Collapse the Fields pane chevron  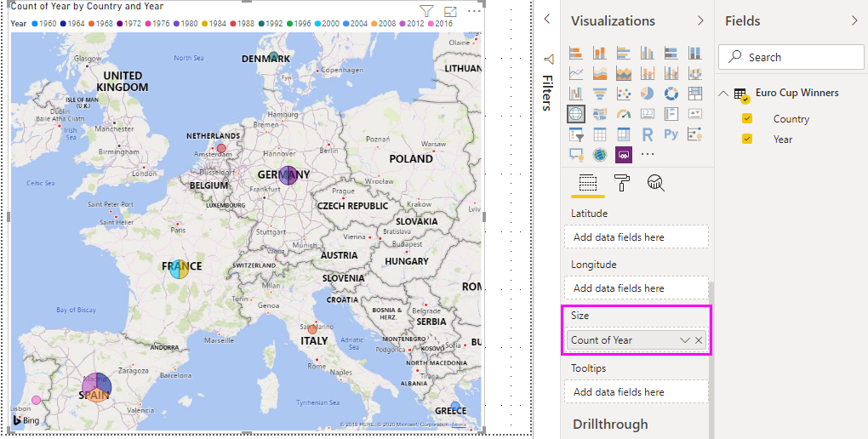854,21
